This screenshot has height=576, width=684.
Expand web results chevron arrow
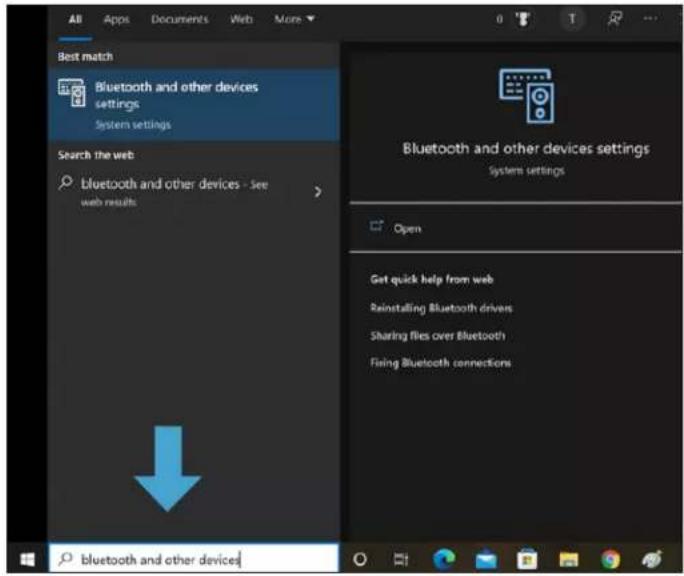318,192
